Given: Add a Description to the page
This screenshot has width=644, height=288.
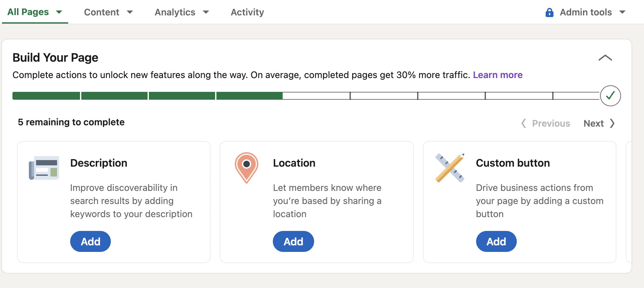Looking at the screenshot, I should click(91, 241).
